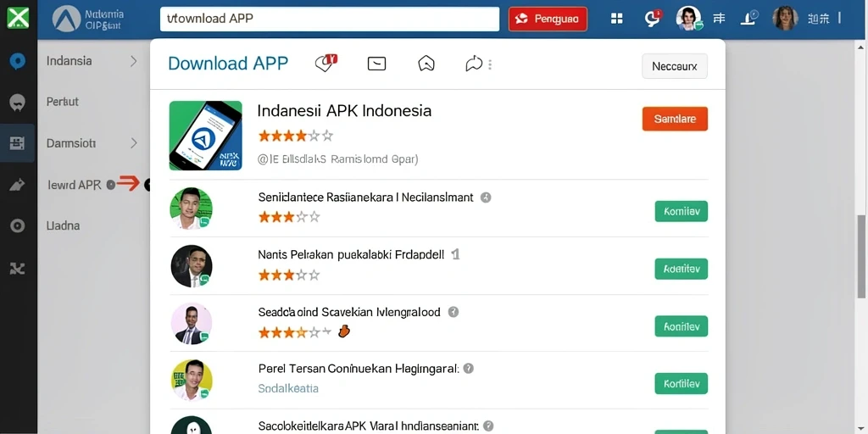Click the star rating under Nants Pelrakan
868x434 pixels.
point(289,275)
